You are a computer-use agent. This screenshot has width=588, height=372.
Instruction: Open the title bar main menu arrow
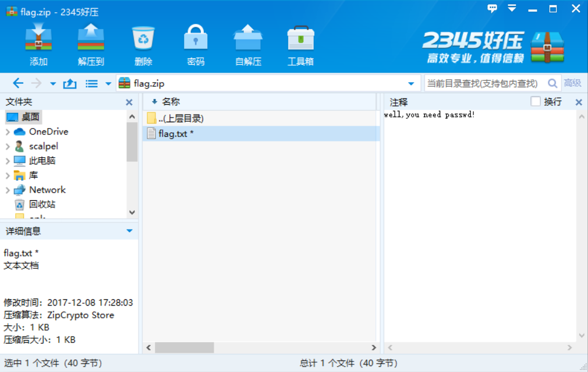(x=512, y=8)
